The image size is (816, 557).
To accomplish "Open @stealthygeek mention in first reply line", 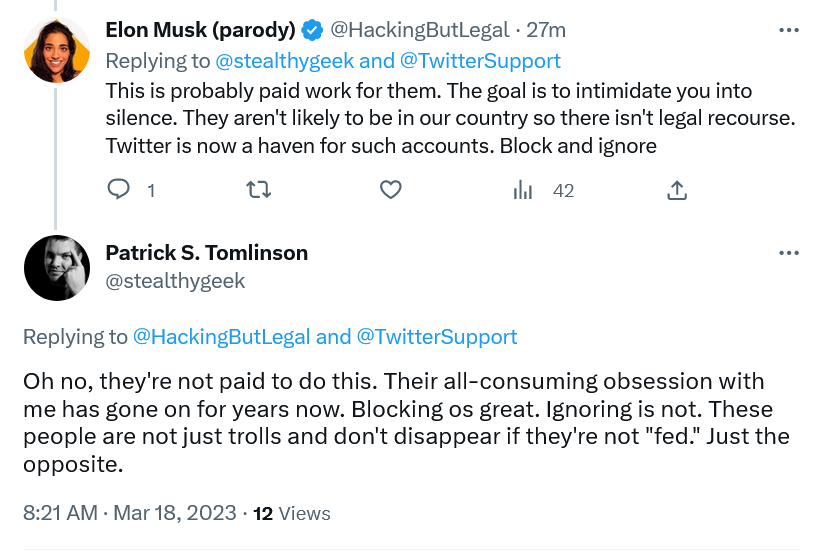I will (x=285, y=61).
